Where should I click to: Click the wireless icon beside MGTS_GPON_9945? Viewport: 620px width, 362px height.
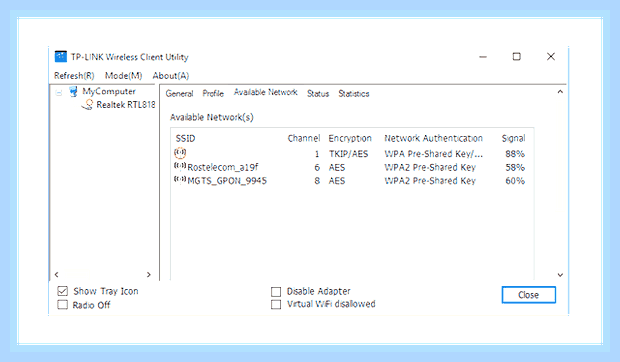pyautogui.click(x=180, y=180)
